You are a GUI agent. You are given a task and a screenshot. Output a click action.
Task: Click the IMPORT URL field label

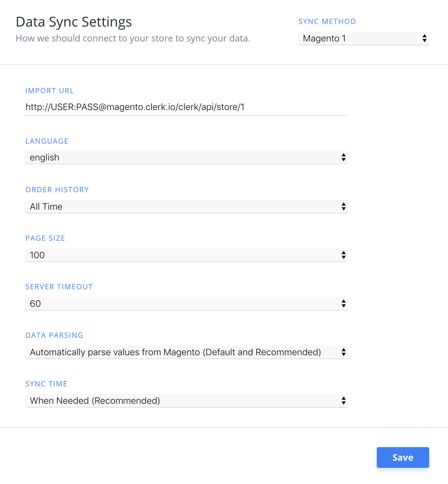point(50,91)
